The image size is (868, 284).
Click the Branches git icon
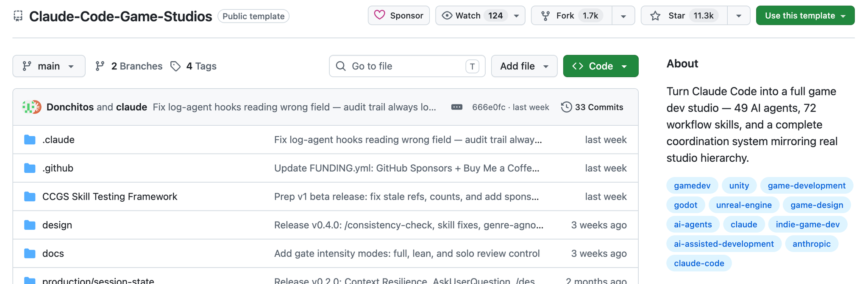pos(100,66)
